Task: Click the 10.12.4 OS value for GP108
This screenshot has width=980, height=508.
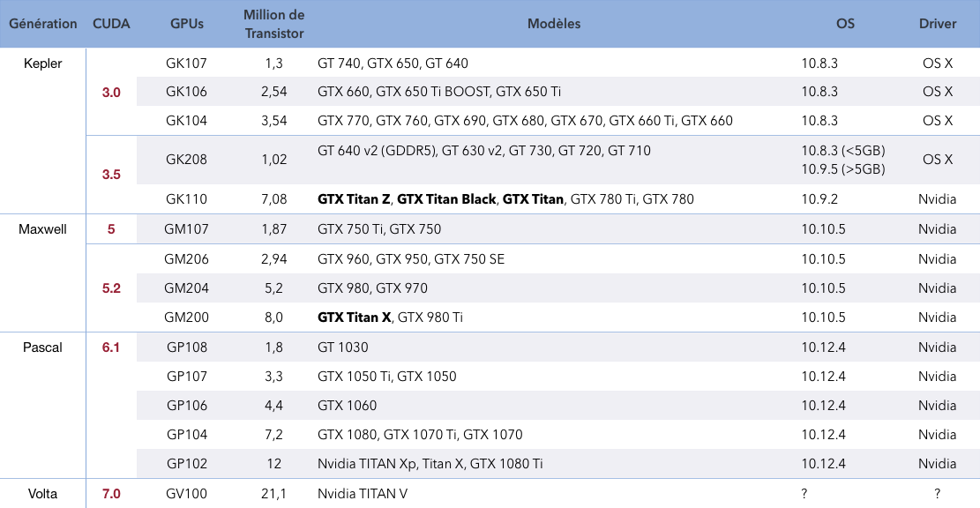Action: [823, 347]
